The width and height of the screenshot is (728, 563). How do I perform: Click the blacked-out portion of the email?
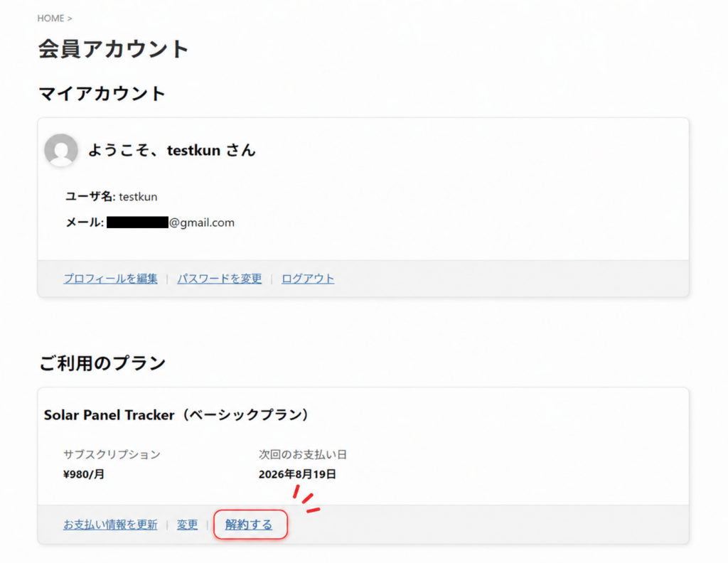pyautogui.click(x=137, y=222)
